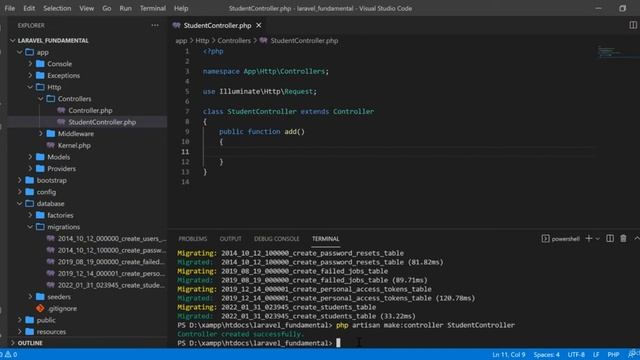
Task: Click 'Ln 11, Col 9' in status bar
Action: (x=509, y=354)
